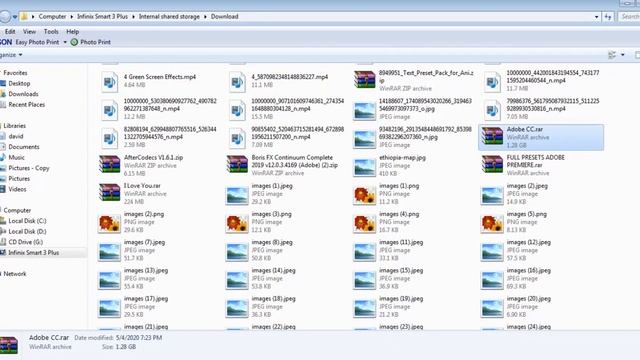Select the 93482196_2913548448691792 jpg image icon
Screen dimensions: 640x360
click(x=364, y=139)
